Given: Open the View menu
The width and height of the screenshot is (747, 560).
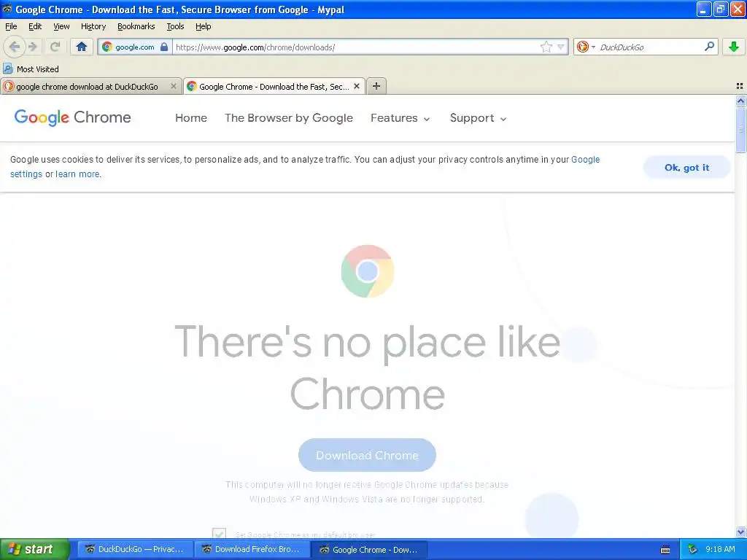Looking at the screenshot, I should (x=61, y=27).
